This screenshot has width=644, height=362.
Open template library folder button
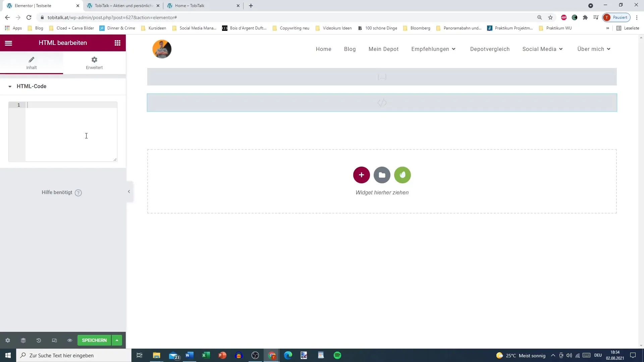(x=382, y=175)
